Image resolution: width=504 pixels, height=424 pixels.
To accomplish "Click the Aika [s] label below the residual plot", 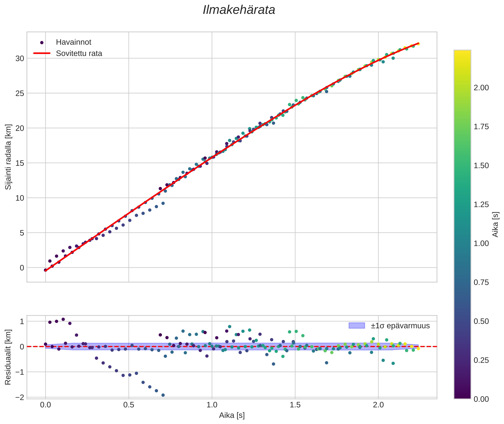I will click(x=232, y=415).
